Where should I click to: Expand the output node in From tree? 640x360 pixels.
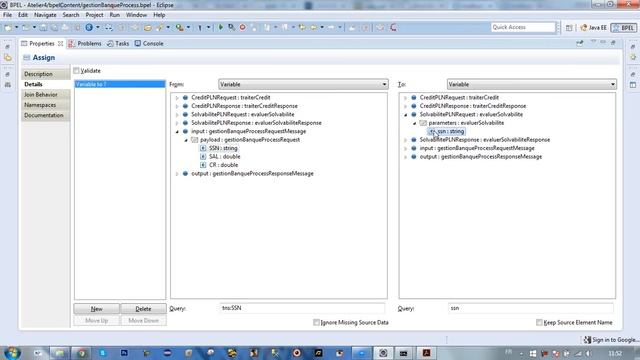pyautogui.click(x=177, y=174)
